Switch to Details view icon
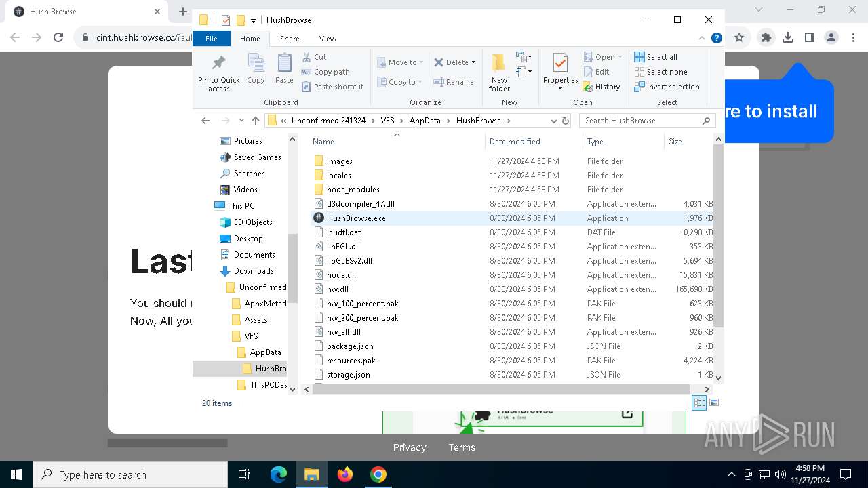The width and height of the screenshot is (868, 488). click(698, 403)
